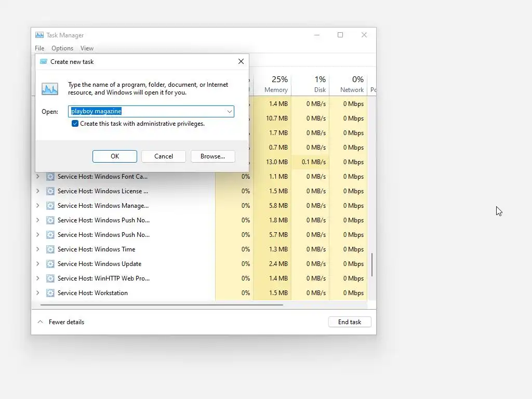
Task: Click the gear icon beside Windows Manage... service
Action: (x=50, y=206)
